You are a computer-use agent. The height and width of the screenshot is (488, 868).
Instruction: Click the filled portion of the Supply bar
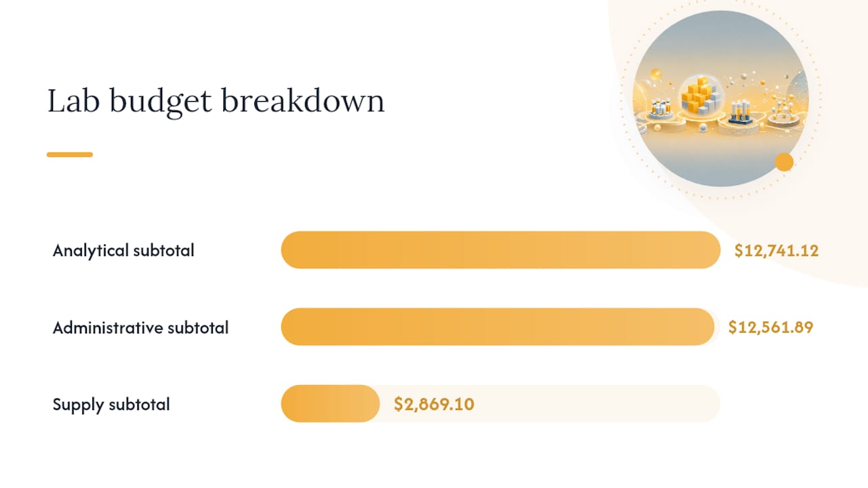[330, 404]
